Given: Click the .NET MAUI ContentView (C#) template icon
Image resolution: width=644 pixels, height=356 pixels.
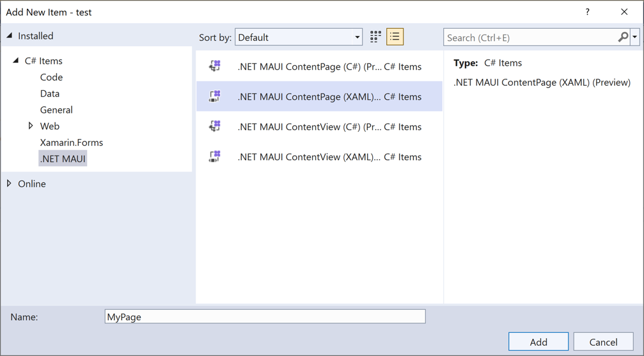Looking at the screenshot, I should click(216, 126).
